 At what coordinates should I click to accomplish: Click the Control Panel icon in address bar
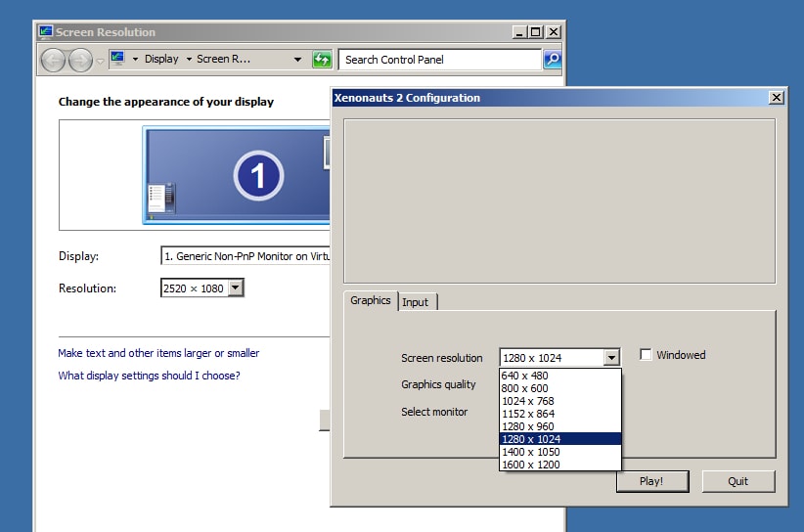coord(117,59)
